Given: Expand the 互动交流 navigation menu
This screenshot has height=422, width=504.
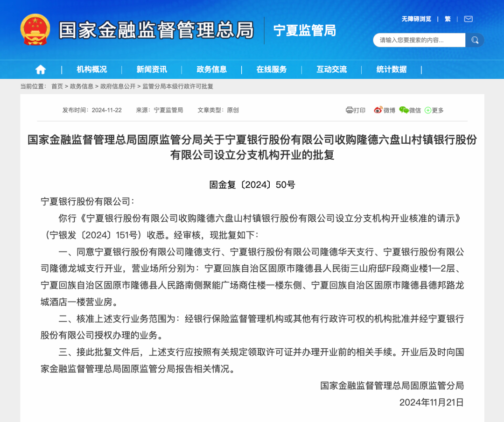Looking at the screenshot, I should [x=332, y=70].
